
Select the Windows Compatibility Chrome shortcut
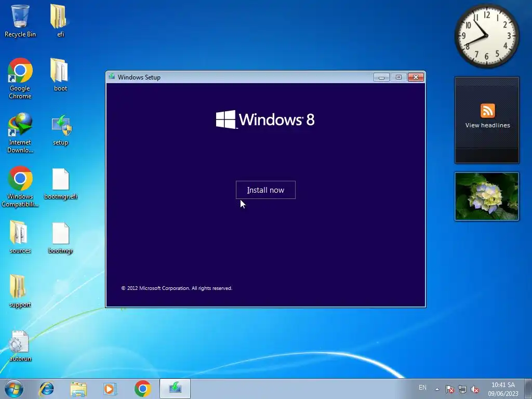point(20,187)
